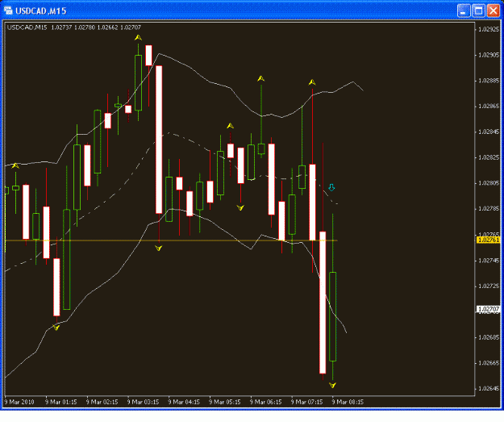Click the 1.02685 price scale label
The image size is (504, 422).
point(489,337)
